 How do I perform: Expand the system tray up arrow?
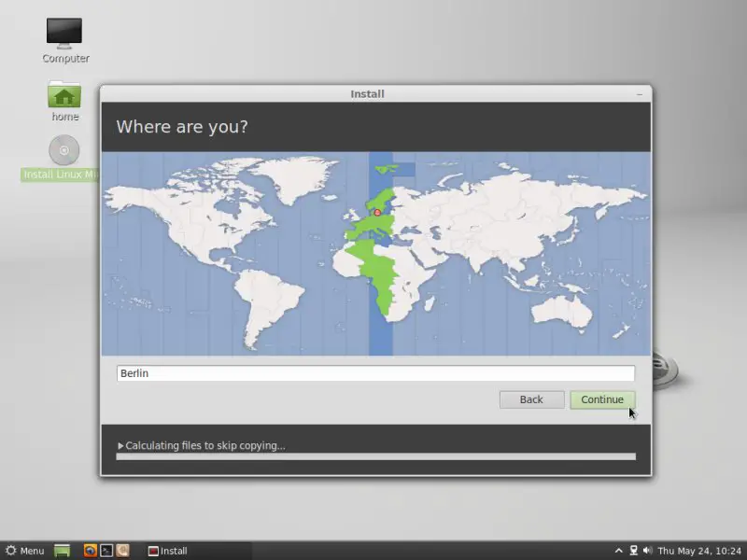[x=618, y=551]
